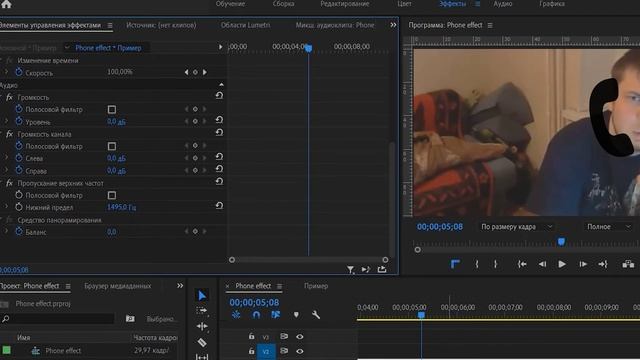Screen dimensions: 640x360
Task: Click the Lift/Extract button in monitor
Action: tap(628, 264)
